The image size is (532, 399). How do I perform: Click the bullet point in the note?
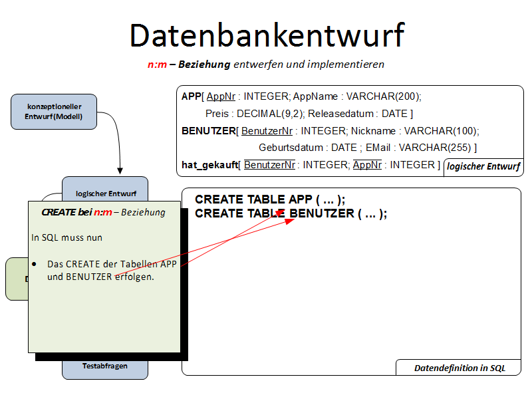[35, 264]
